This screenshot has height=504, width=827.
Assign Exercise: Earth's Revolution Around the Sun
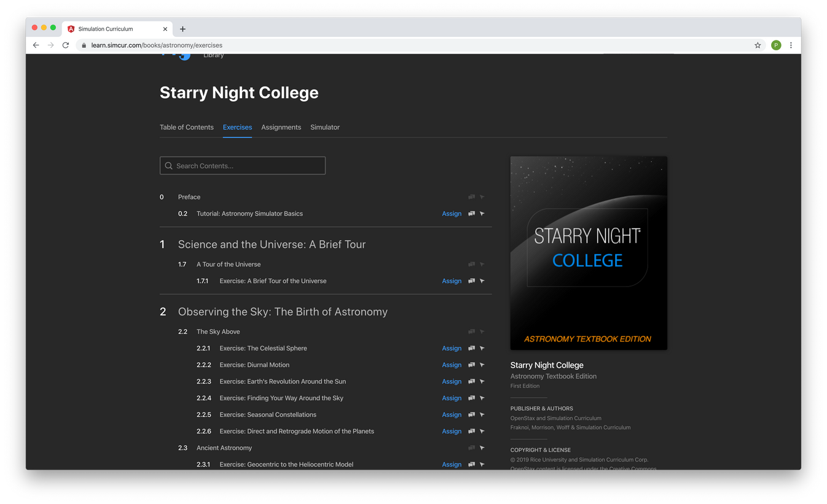[452, 381]
